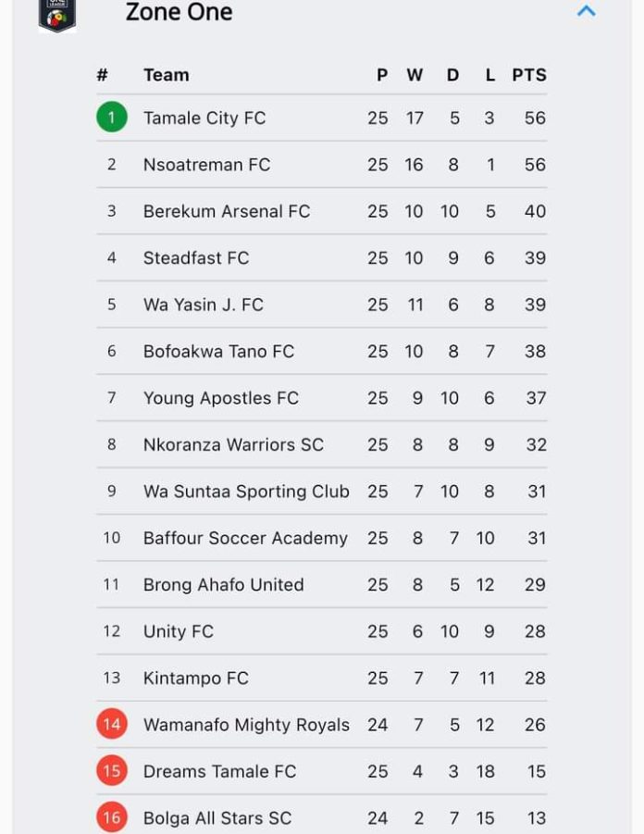644x834 pixels.
Task: Collapse the Zone One section chevron
Action: click(x=586, y=10)
